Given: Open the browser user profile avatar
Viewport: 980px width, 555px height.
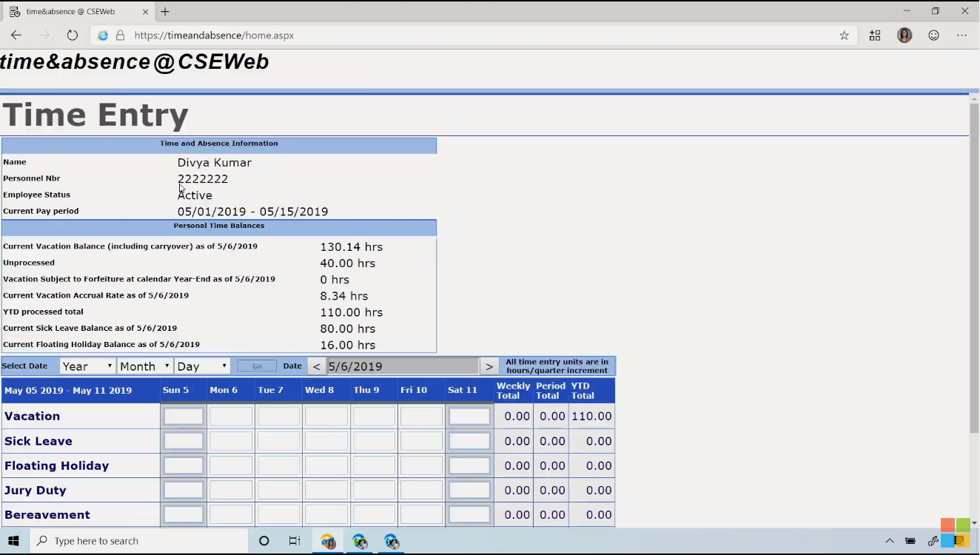Looking at the screenshot, I should click(x=904, y=36).
